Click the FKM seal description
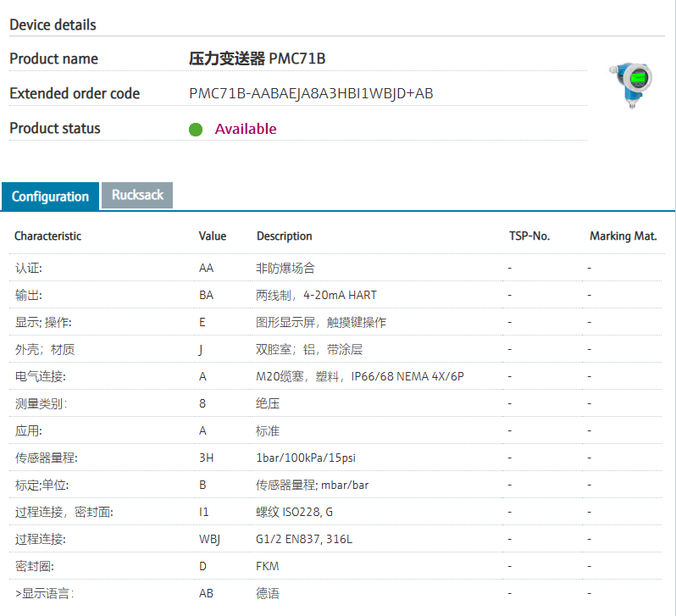 [267, 566]
